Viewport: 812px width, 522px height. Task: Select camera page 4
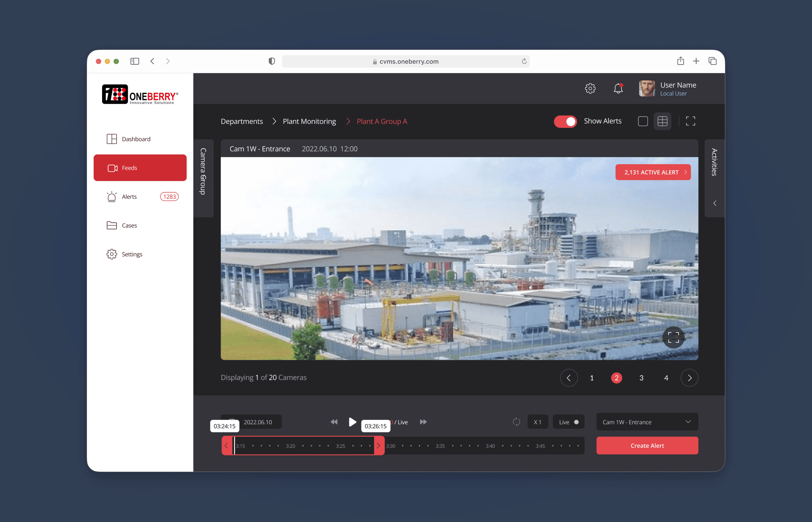[666, 378]
